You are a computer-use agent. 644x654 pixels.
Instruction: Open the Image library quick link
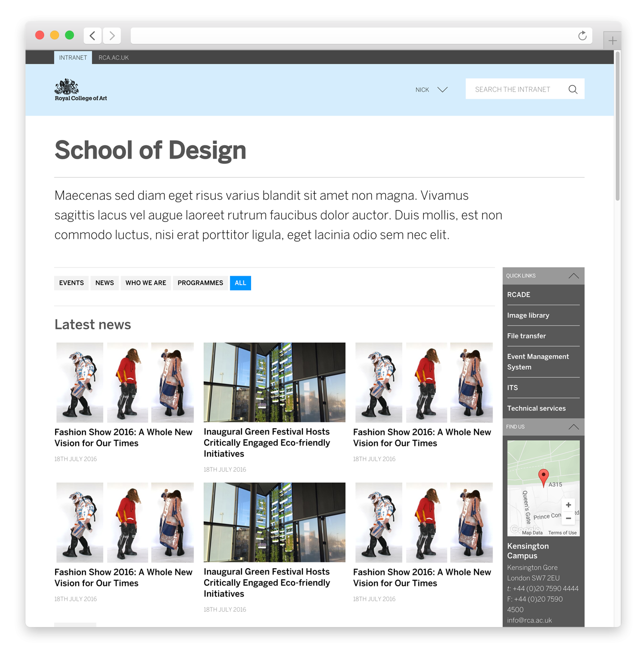528,315
